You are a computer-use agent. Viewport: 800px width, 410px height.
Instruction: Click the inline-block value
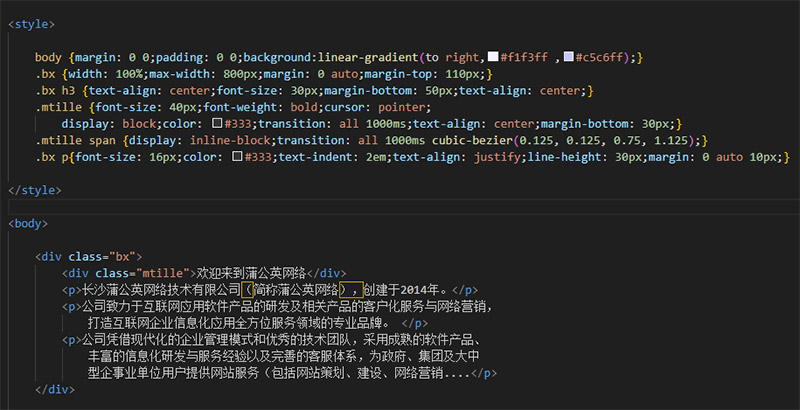coord(230,140)
